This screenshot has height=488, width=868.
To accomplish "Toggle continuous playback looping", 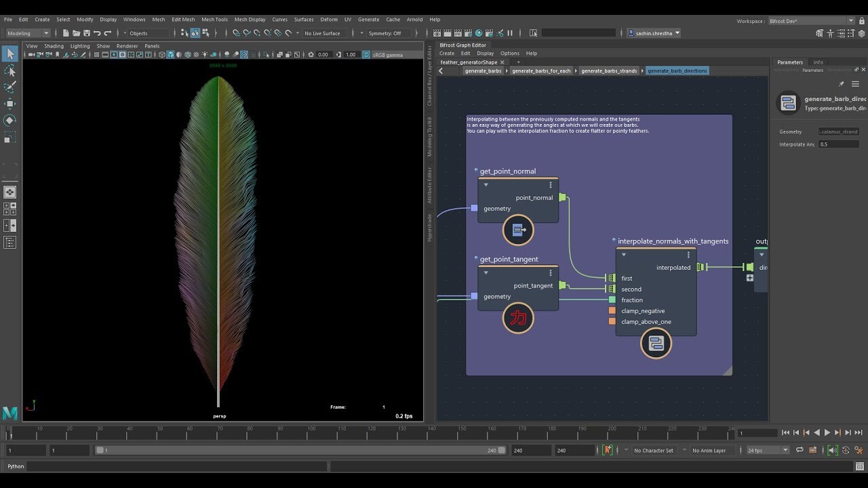I will click(800, 449).
